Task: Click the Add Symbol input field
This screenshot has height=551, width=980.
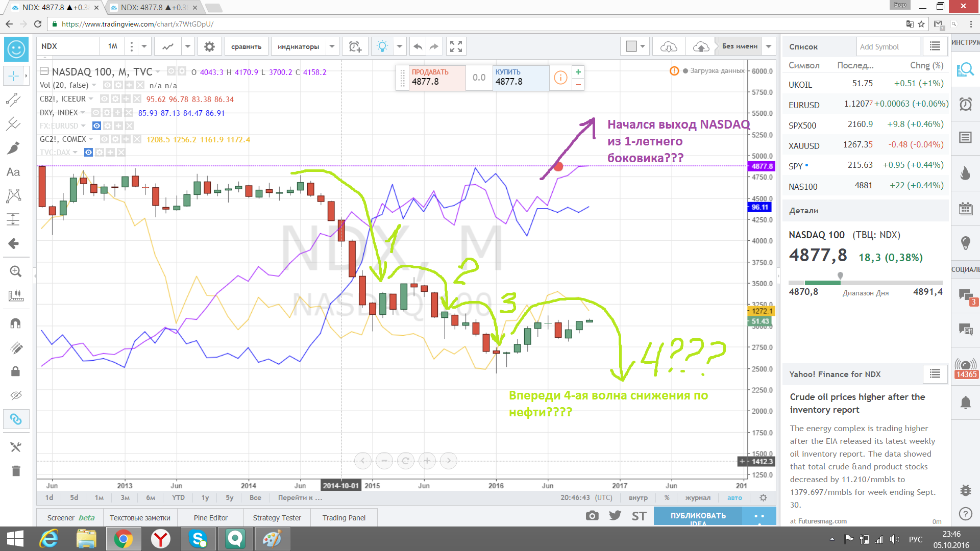Action: pos(887,46)
